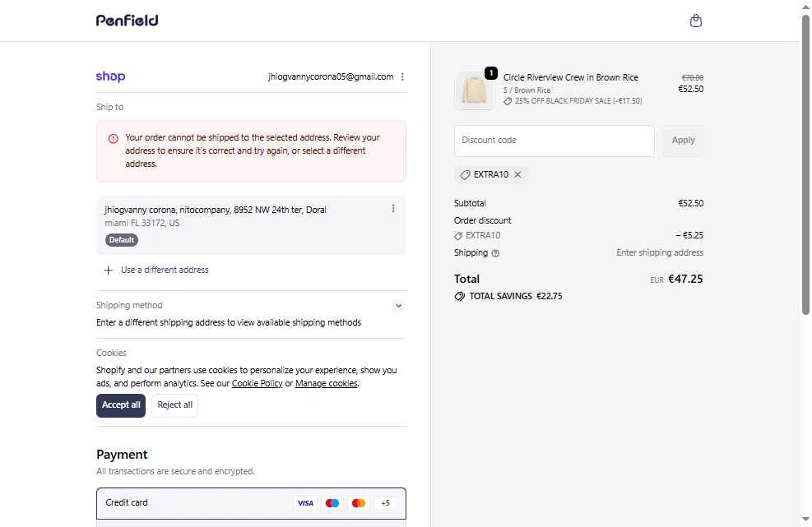Click the Circle Riverview Crew in Brown Rice title
This screenshot has height=527, width=812.
(x=571, y=77)
